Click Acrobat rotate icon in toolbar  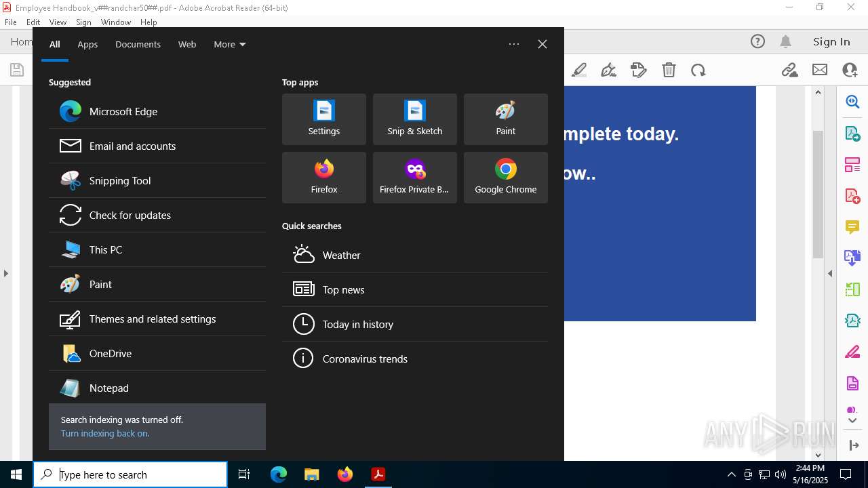pos(698,70)
